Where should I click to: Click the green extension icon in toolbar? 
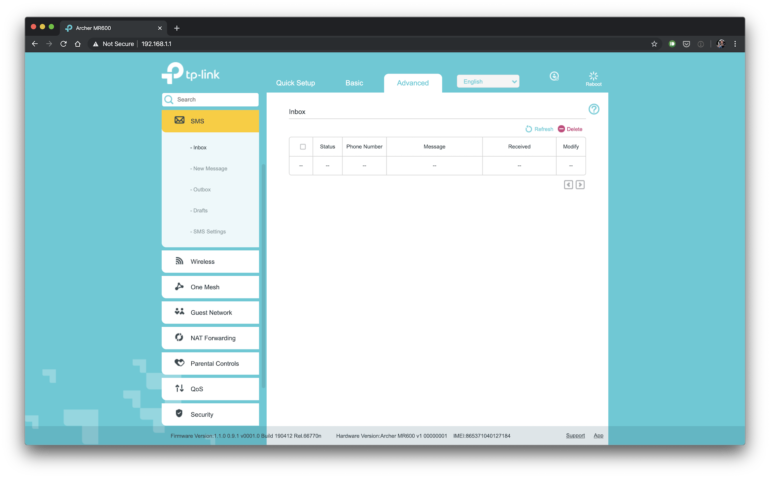672,44
